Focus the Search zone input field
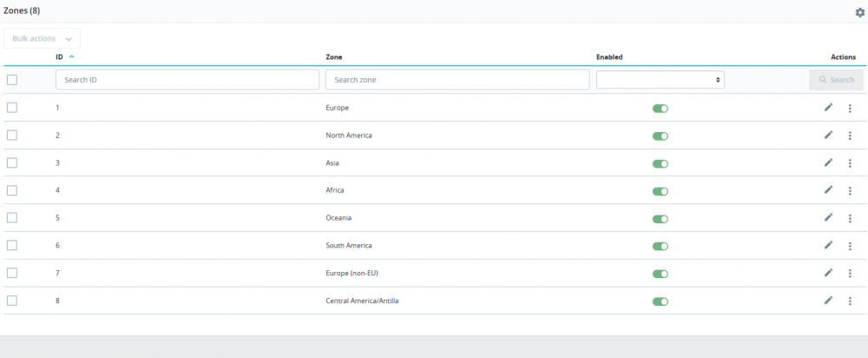This screenshot has height=358, width=868. coord(457,80)
